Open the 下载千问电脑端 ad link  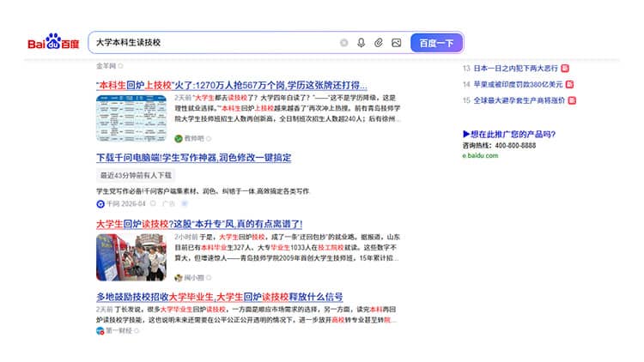tap(193, 158)
